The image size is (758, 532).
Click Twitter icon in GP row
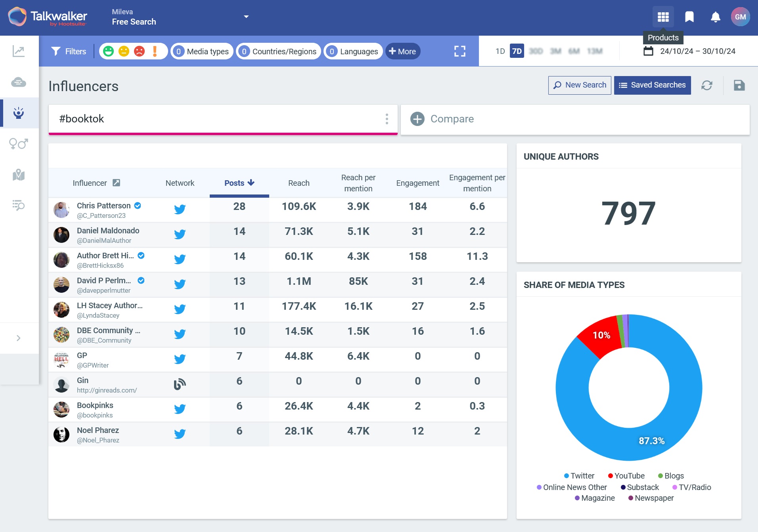click(x=180, y=359)
